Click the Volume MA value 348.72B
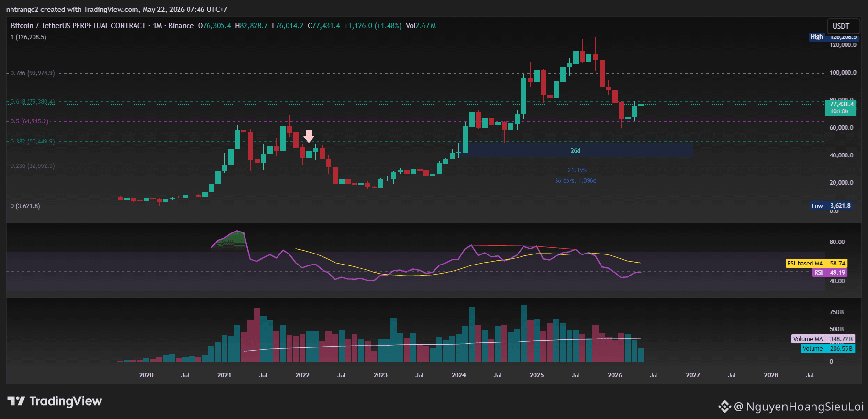This screenshot has width=868, height=419. coord(841,339)
